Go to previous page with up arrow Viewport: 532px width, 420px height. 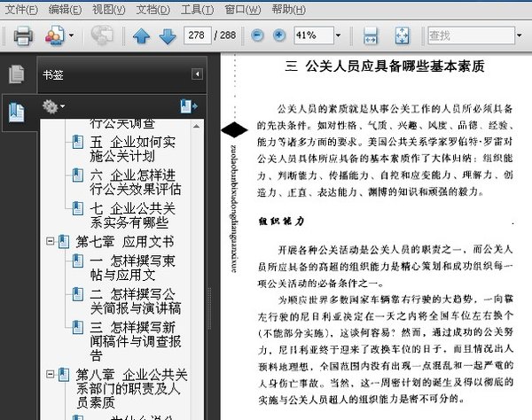pyautogui.click(x=142, y=35)
